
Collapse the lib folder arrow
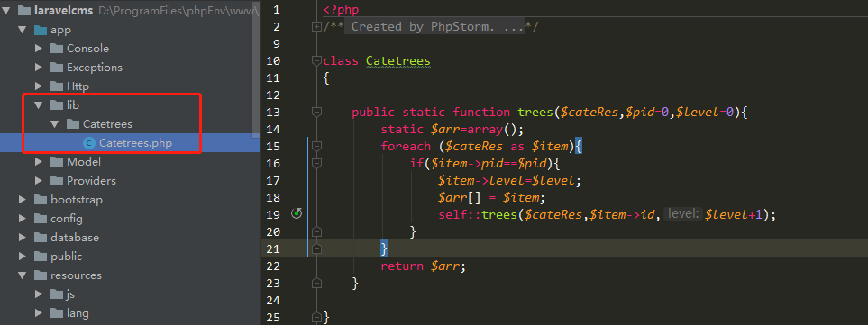[x=38, y=105]
